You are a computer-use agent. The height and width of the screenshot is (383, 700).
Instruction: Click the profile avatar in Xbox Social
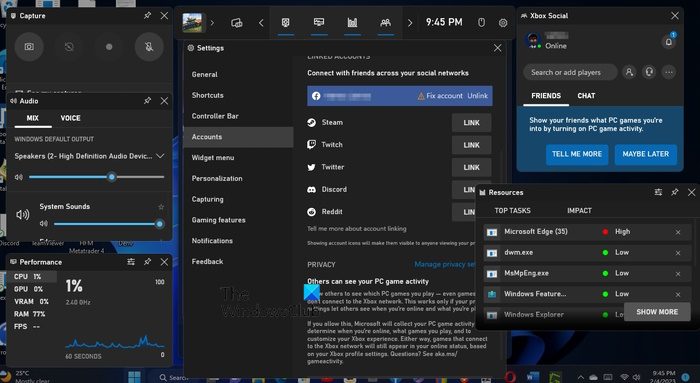click(x=533, y=41)
